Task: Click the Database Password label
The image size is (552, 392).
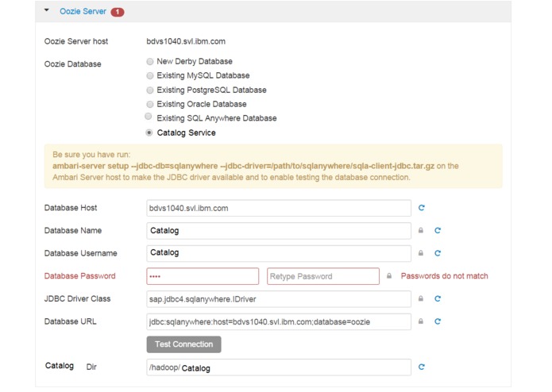Action: pyautogui.click(x=80, y=276)
